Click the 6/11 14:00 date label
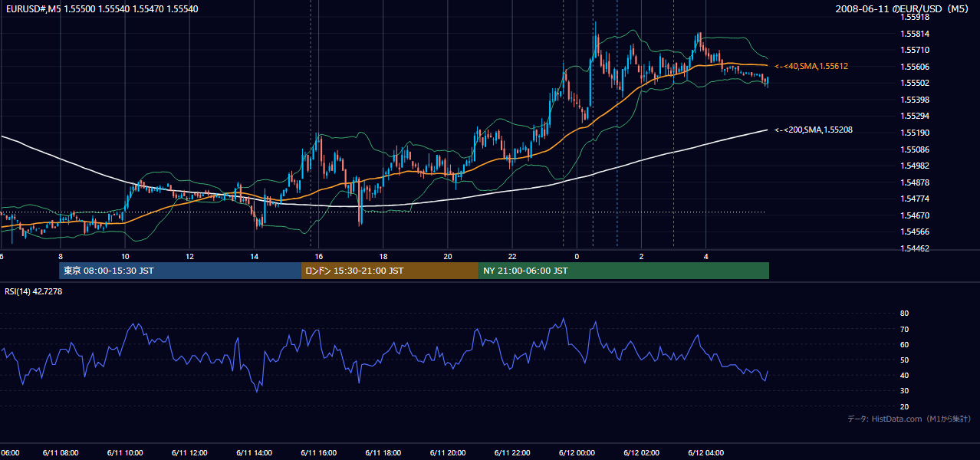Screen dimensions: 980x460 tap(254, 452)
